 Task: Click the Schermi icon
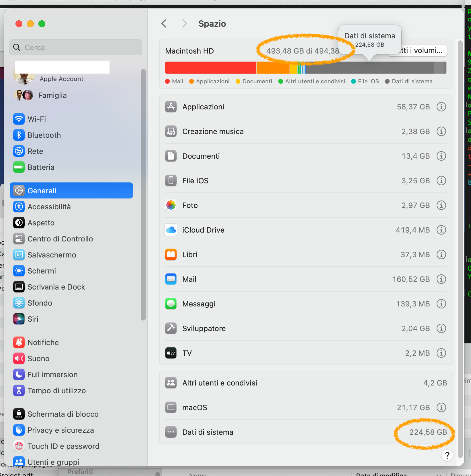point(19,271)
